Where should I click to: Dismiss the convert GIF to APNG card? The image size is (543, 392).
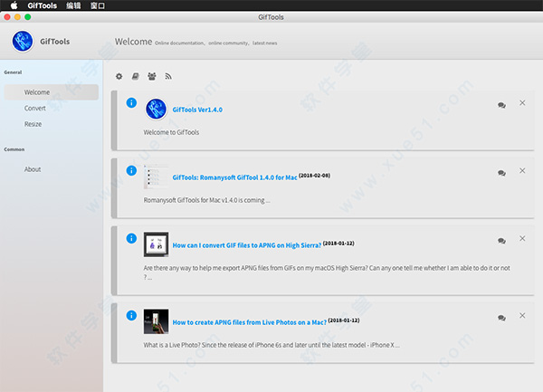click(x=522, y=239)
